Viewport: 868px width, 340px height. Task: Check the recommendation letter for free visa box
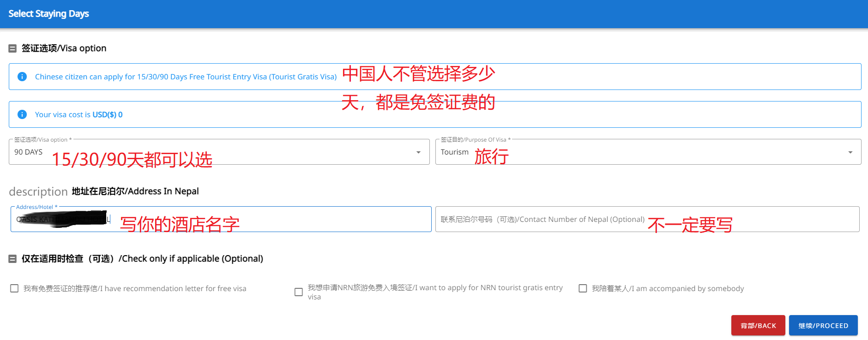pos(14,288)
